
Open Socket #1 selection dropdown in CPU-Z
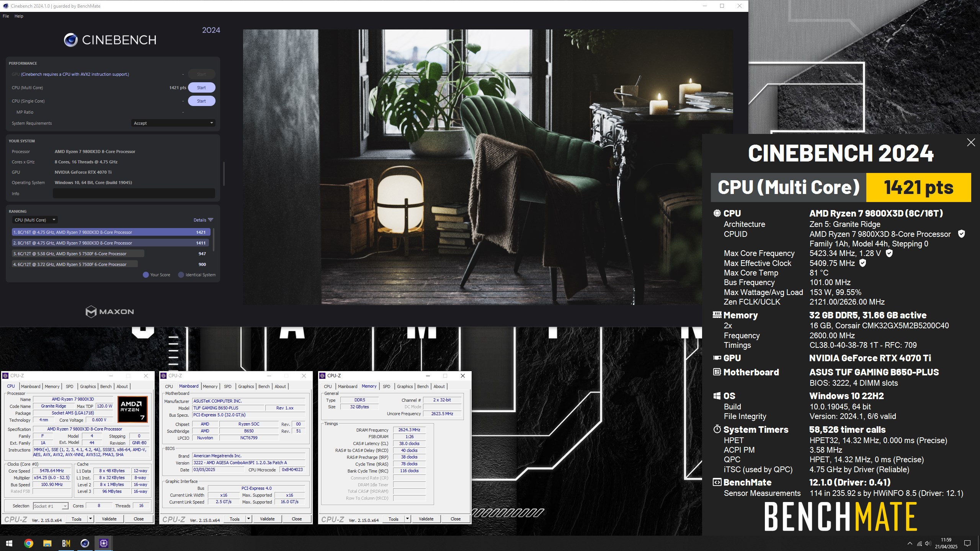coord(51,506)
